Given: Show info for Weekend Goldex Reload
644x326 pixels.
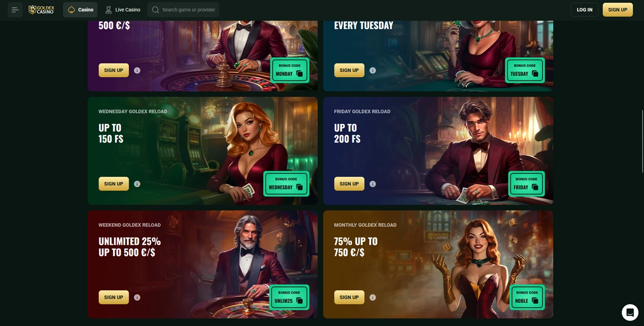Looking at the screenshot, I should point(137,297).
